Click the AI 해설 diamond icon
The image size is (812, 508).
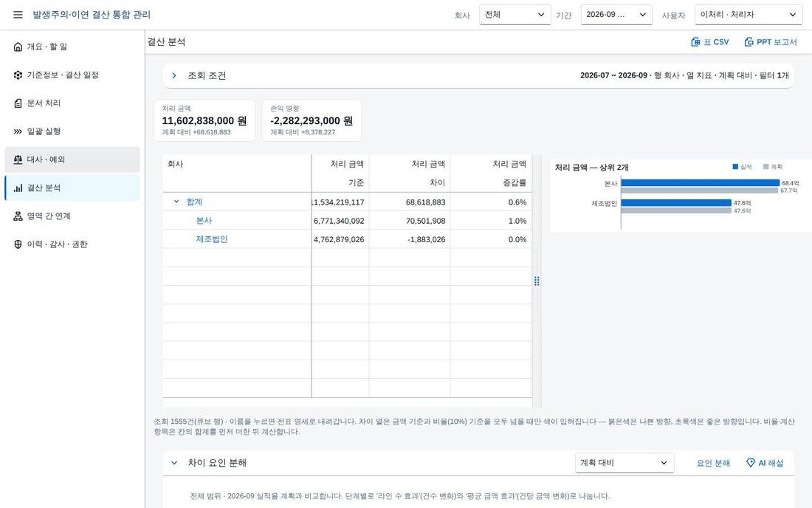[751, 462]
